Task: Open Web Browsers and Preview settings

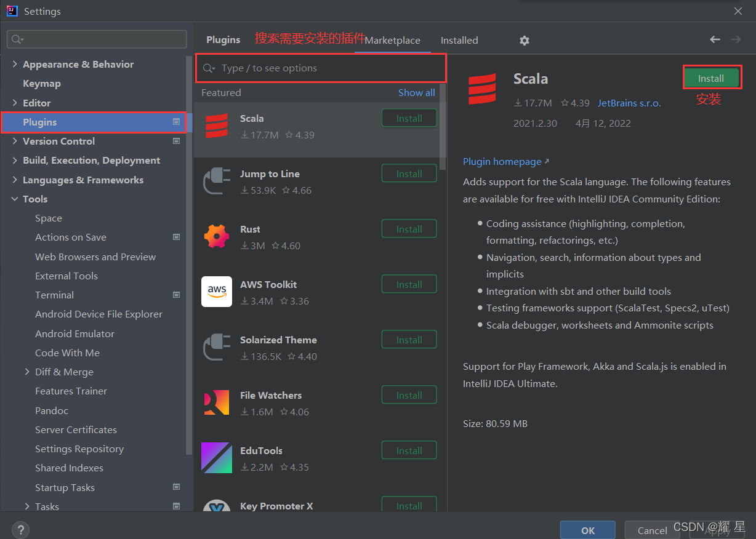Action: (95, 257)
